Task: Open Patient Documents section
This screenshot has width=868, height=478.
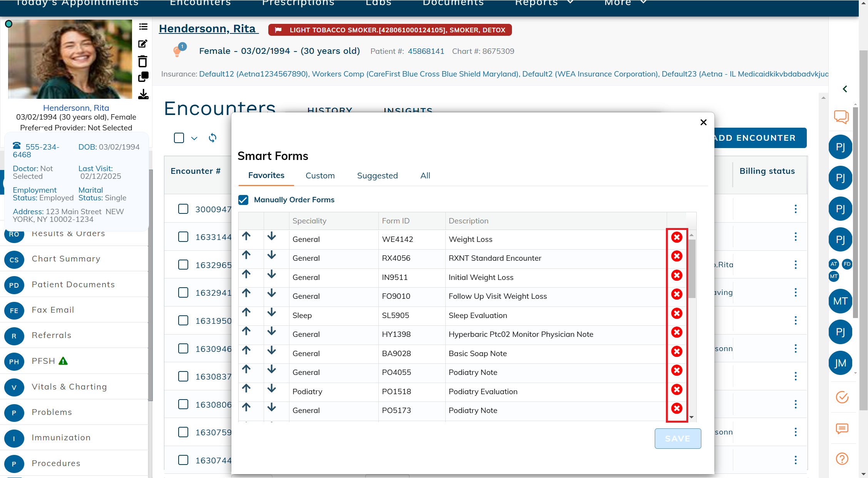Action: (x=74, y=285)
